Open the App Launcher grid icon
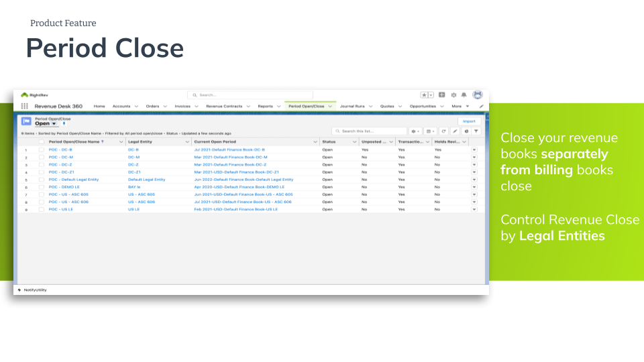 (x=25, y=106)
